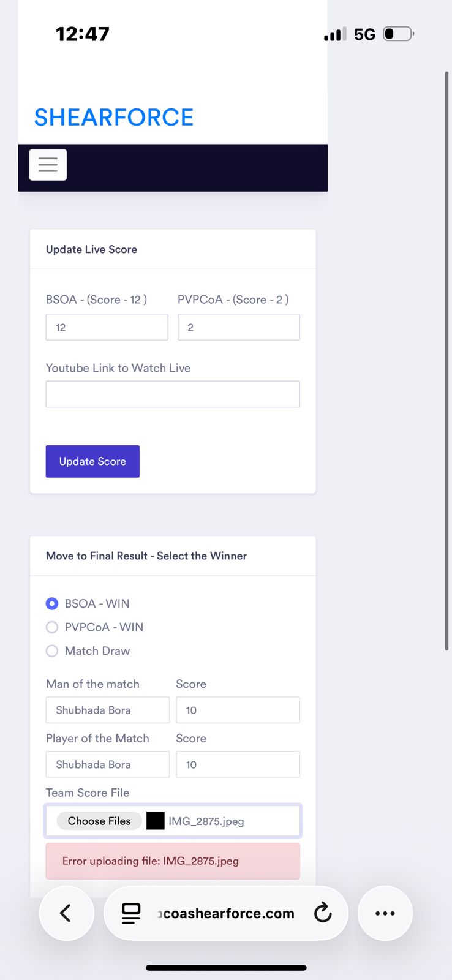Image resolution: width=452 pixels, height=980 pixels.
Task: Tap the reader/page format icon
Action: (x=131, y=913)
